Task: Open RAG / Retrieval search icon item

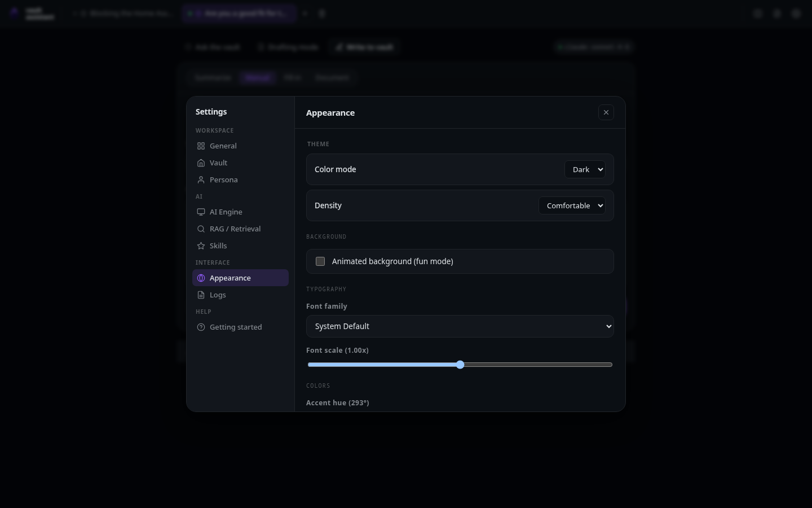Action: (201, 229)
